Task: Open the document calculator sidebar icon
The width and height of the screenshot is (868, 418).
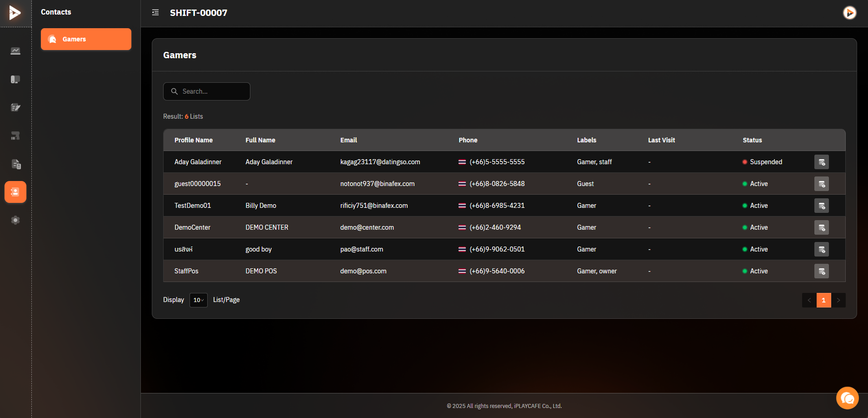Action: 15,164
